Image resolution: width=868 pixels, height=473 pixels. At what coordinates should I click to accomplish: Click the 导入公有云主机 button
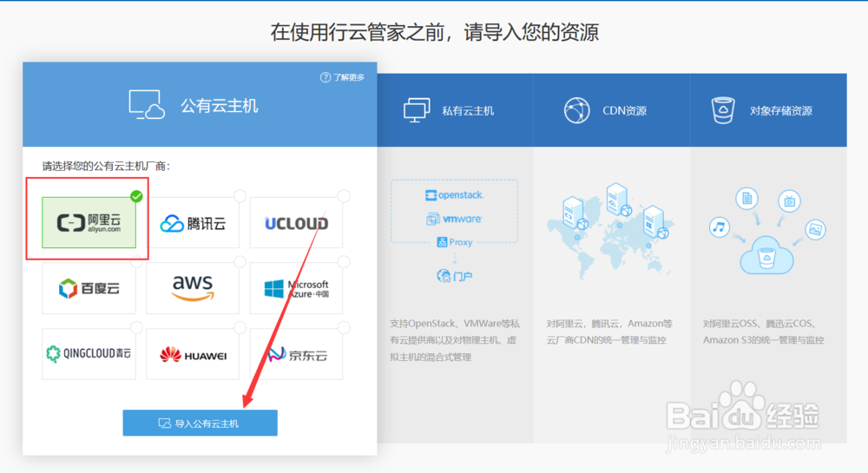tap(200, 424)
